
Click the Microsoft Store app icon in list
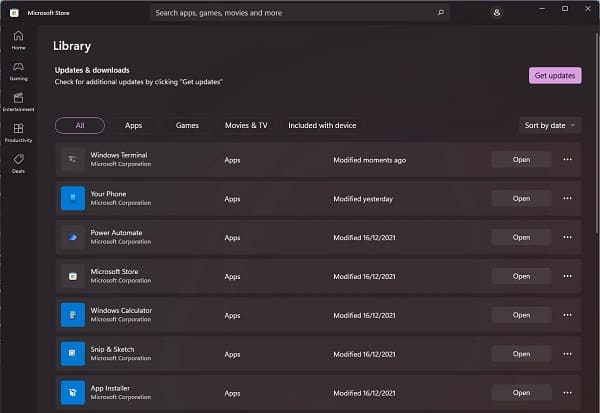tap(73, 276)
